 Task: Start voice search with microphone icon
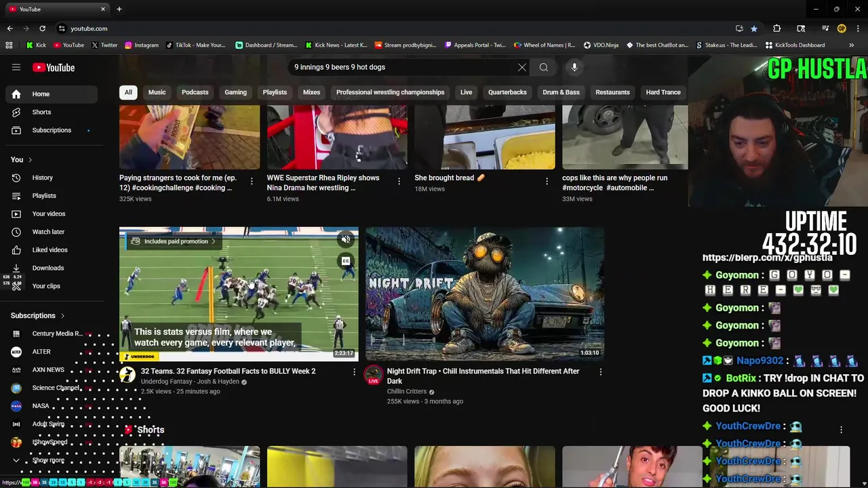[x=574, y=67]
